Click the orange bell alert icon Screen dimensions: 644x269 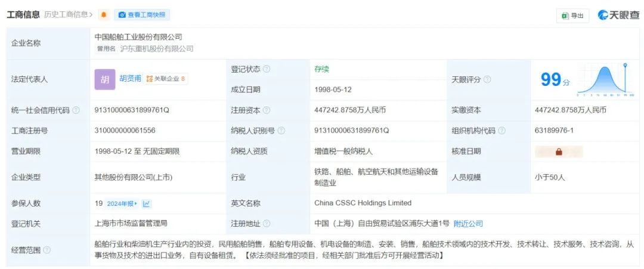(x=104, y=15)
